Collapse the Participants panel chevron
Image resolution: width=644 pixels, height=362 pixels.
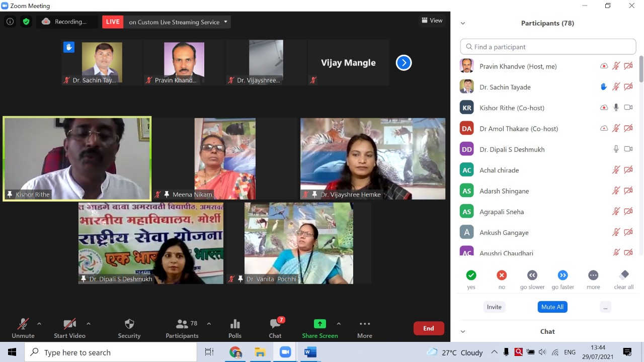(x=463, y=23)
